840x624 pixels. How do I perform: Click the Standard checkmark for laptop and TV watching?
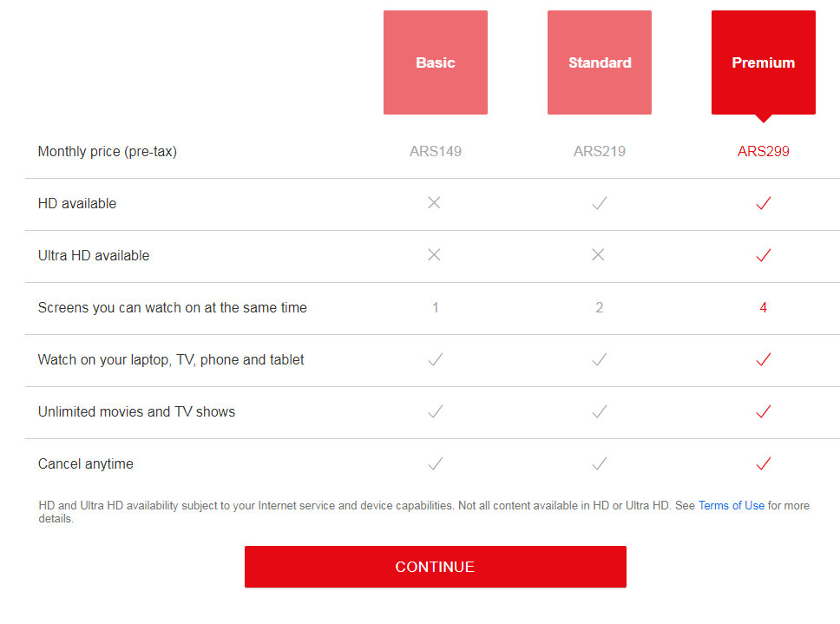tap(599, 359)
